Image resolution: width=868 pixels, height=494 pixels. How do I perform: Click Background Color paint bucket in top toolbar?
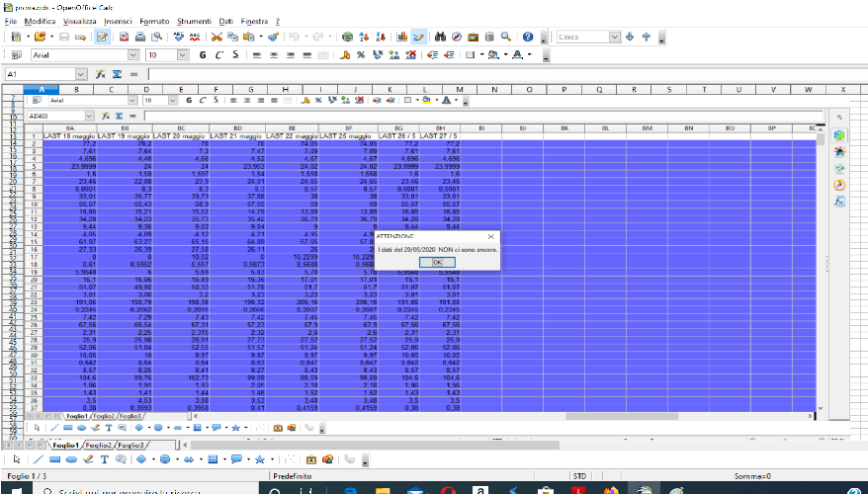pos(493,54)
